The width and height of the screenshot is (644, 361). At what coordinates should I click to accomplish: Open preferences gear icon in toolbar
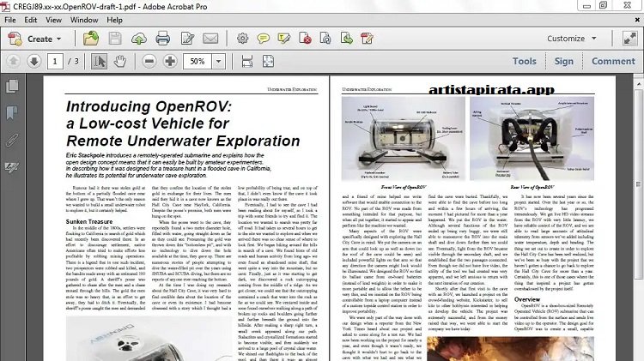click(242, 39)
